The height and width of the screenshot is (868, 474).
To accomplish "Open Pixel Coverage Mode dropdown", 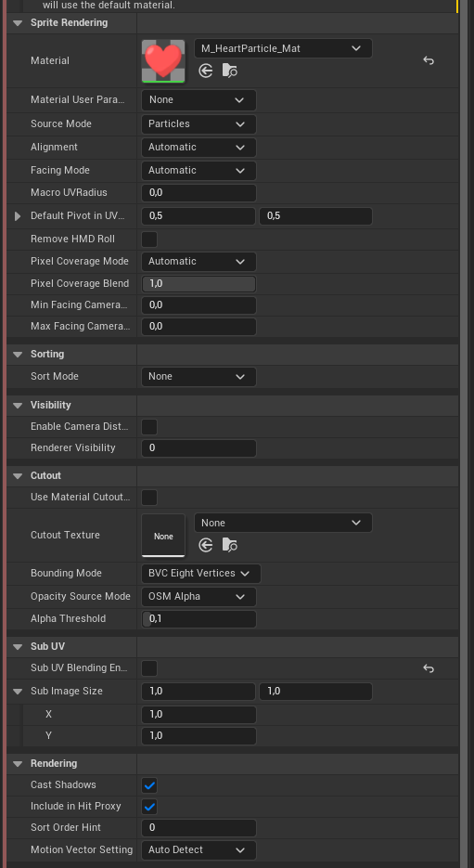I will click(x=199, y=261).
